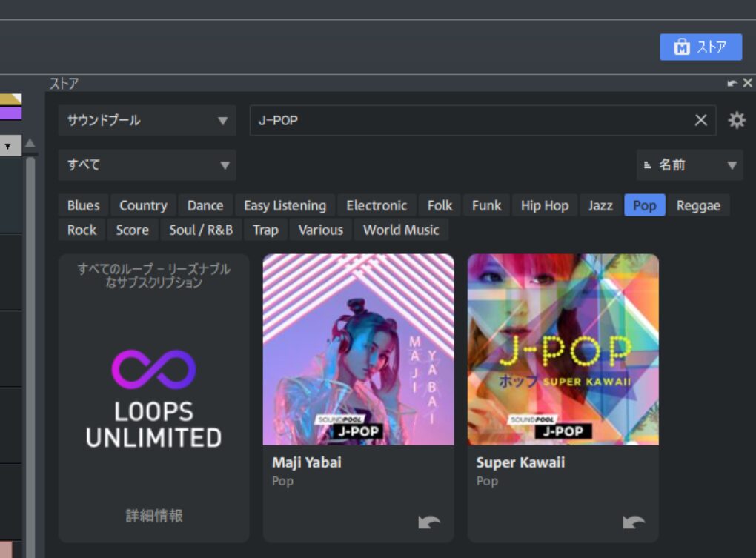The height and width of the screenshot is (558, 756).
Task: Filter by Electronic genre
Action: tap(377, 206)
